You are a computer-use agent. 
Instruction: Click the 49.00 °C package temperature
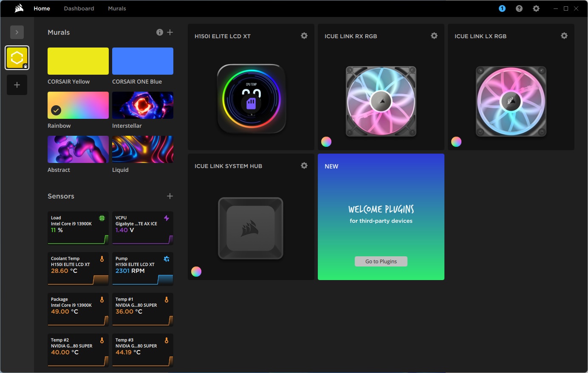tap(65, 311)
